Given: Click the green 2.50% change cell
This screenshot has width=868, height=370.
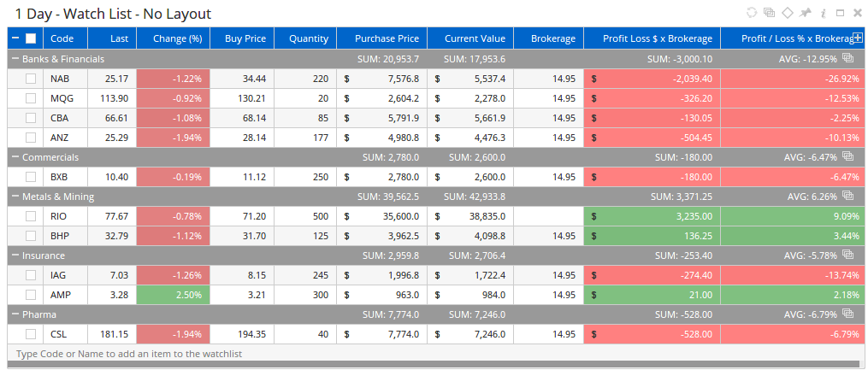Looking at the screenshot, I should [x=174, y=295].
